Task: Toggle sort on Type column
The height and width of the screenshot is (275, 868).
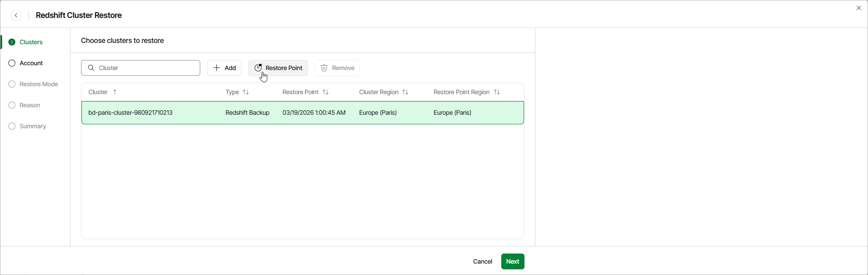Action: (x=246, y=92)
